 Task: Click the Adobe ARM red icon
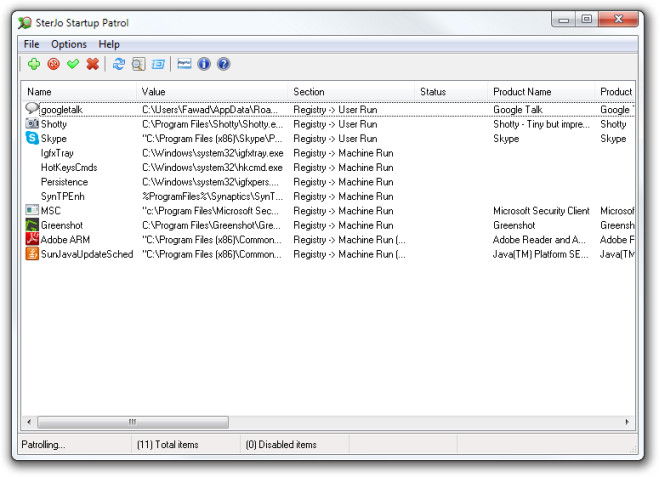click(x=32, y=239)
